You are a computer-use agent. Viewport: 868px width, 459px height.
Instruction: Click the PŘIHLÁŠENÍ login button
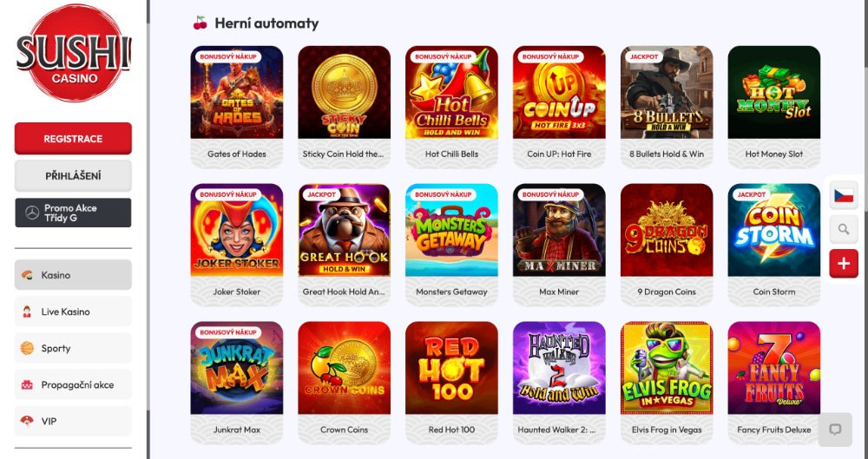point(73,176)
